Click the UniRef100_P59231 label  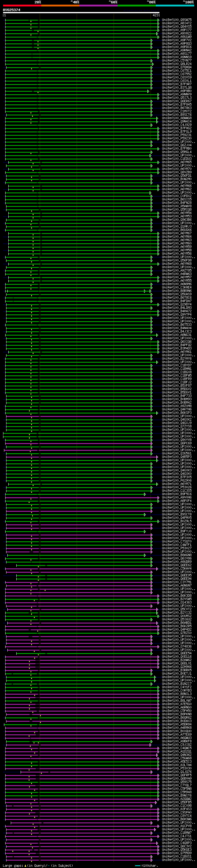177,135
